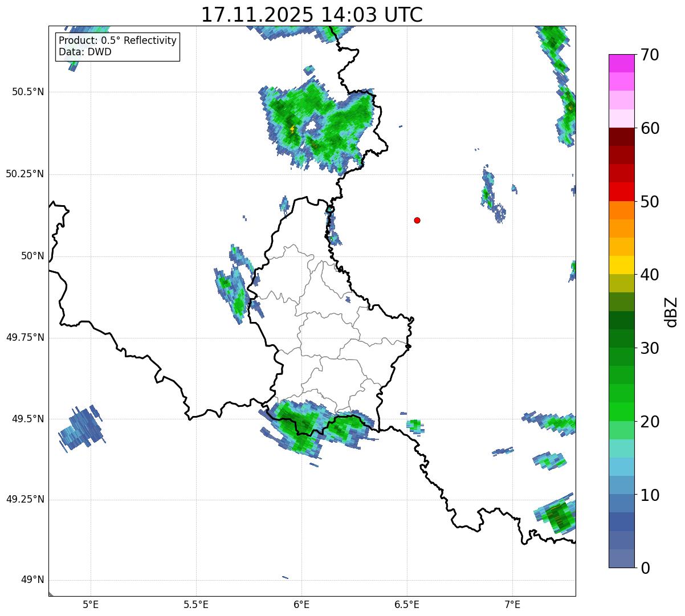Viewport: 685px width, 616px height.
Task: Click the red location marker dot
Action: tap(417, 220)
